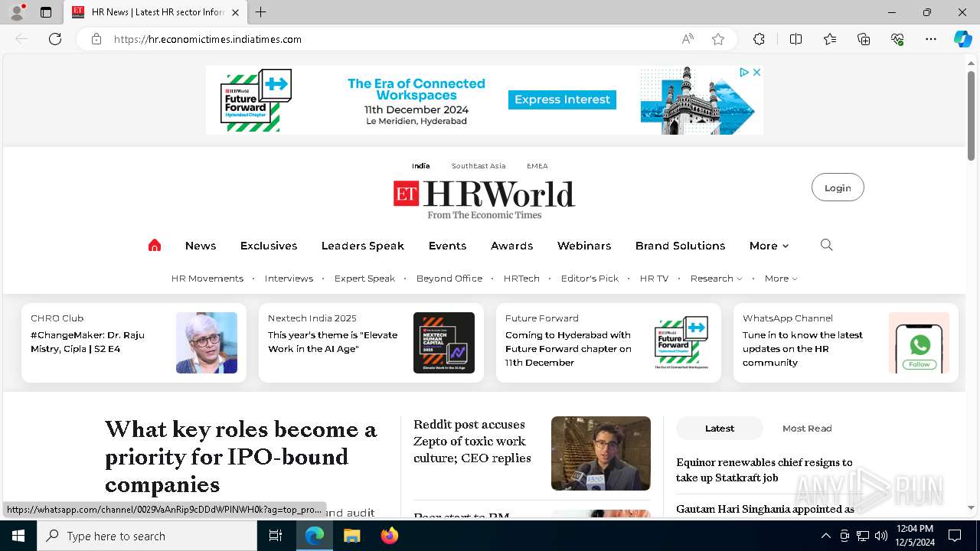View site information lock icon
Viewport: 980px width, 551px height.
[96, 39]
